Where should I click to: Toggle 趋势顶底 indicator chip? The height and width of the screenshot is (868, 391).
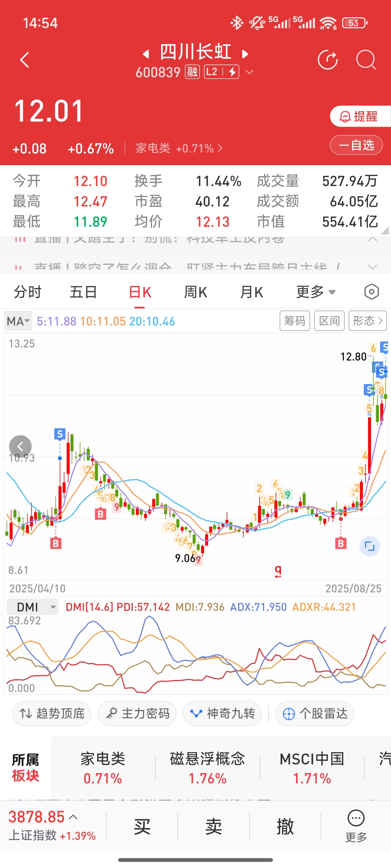52,714
